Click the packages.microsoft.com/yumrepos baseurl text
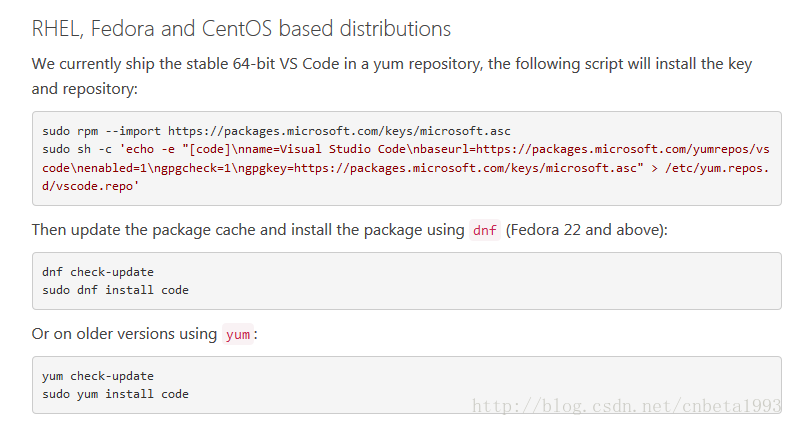 click(623, 149)
